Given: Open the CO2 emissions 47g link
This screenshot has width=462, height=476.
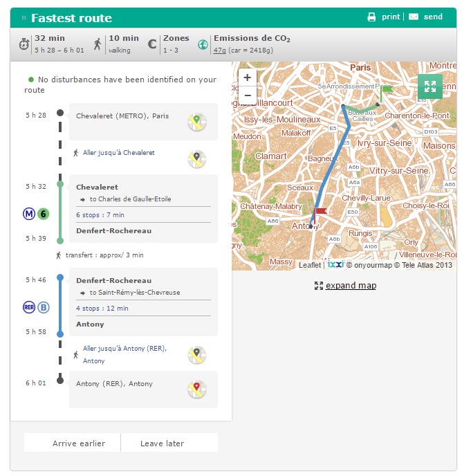Looking at the screenshot, I should coord(219,50).
